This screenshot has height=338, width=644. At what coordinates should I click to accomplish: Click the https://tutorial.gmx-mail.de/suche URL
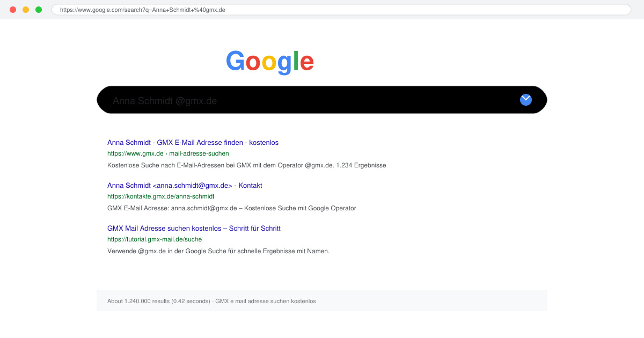point(155,239)
